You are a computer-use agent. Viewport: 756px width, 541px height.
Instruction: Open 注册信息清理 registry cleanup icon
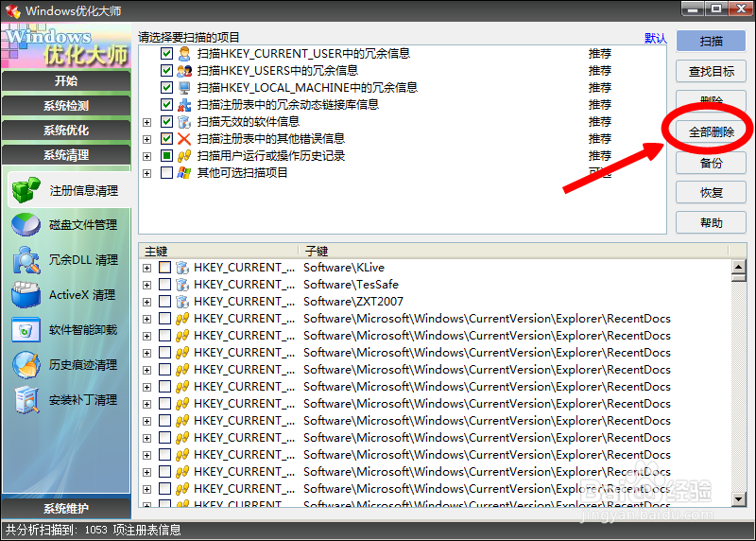point(26,190)
